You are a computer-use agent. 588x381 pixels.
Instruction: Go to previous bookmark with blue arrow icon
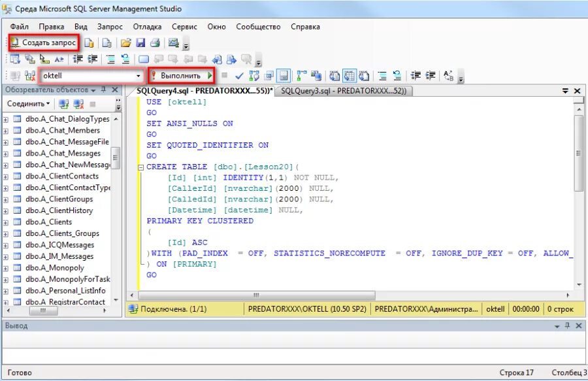coord(217,59)
